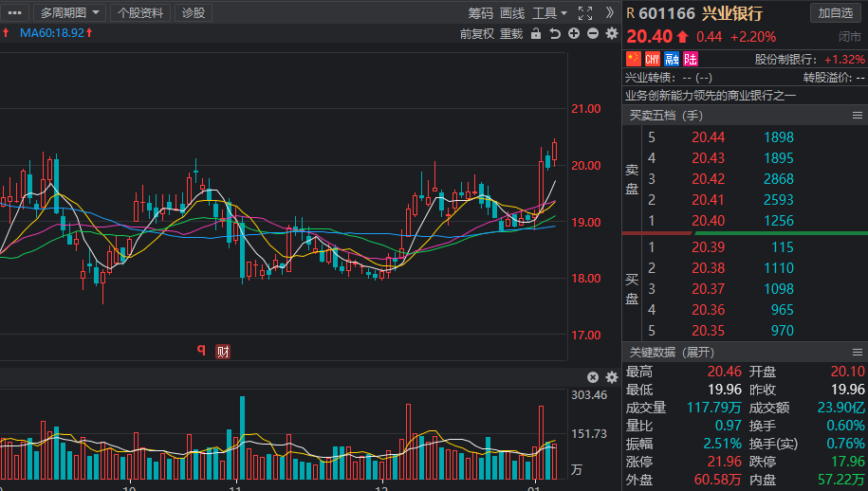The image size is (868, 491).
Task: Click the 加自选 add to watchlist button
Action: (x=836, y=12)
